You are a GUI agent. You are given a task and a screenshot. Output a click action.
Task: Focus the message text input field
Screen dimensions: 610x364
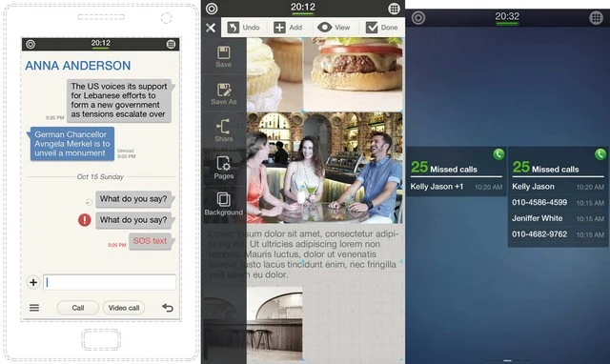110,282
